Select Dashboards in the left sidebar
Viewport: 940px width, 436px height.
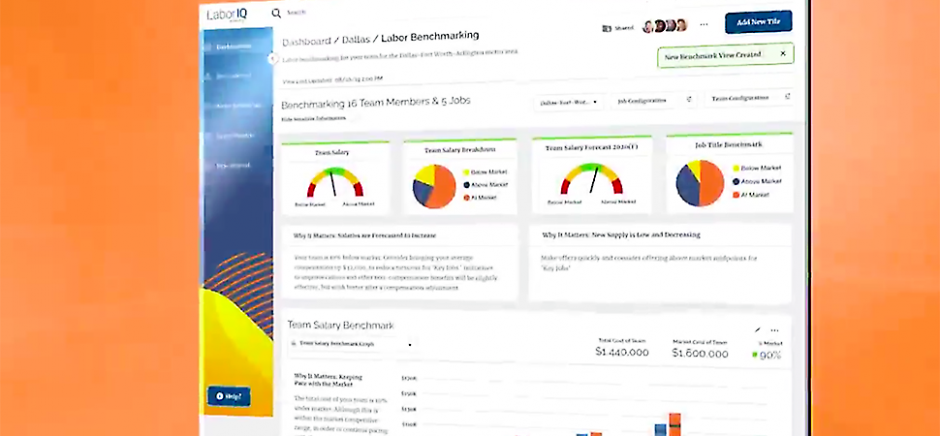point(233,46)
